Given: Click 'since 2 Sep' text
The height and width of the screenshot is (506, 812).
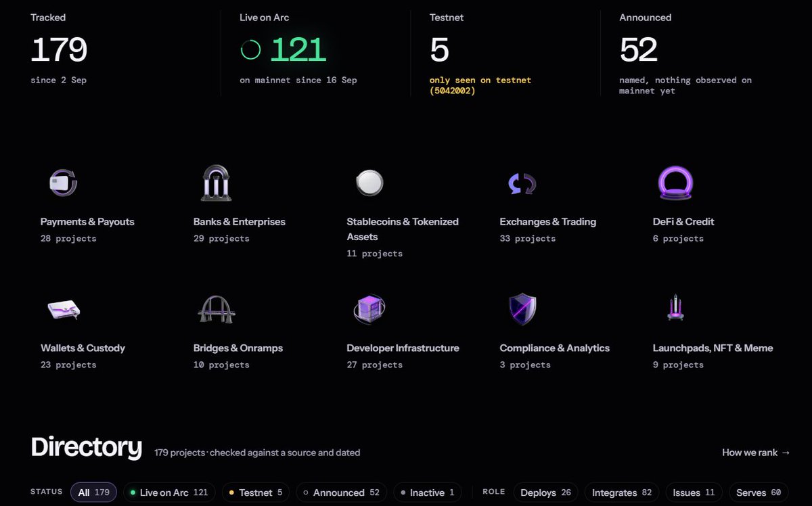Looking at the screenshot, I should pyautogui.click(x=58, y=80).
